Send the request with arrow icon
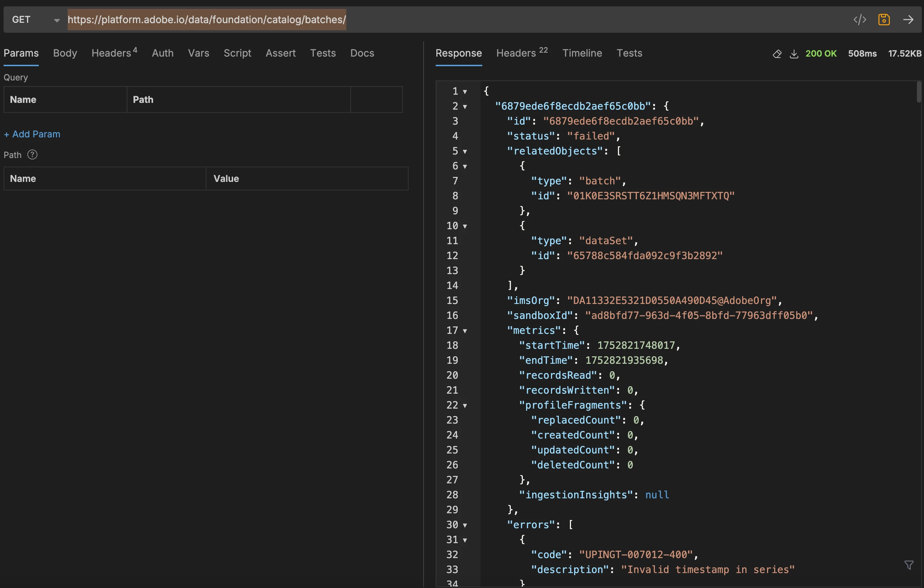The height and width of the screenshot is (588, 924). 908,20
